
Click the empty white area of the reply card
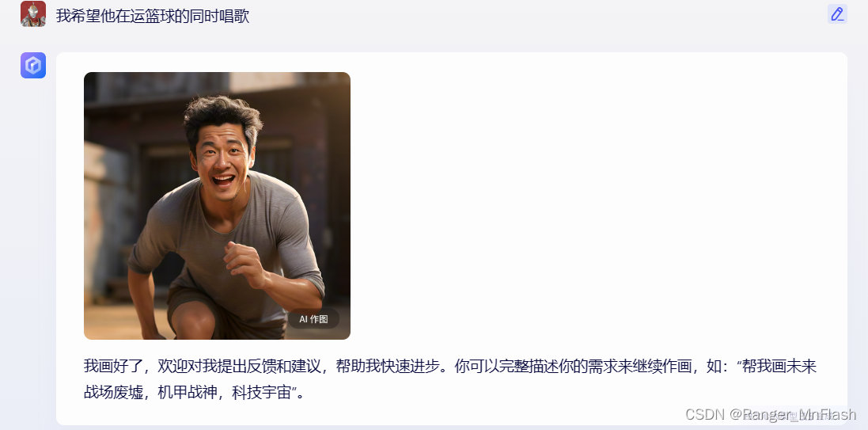coord(598,205)
